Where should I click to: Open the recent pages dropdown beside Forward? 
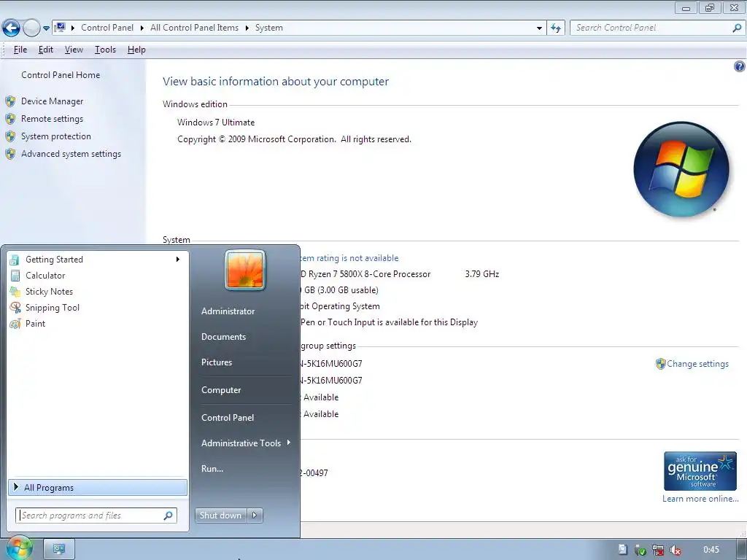46,28
